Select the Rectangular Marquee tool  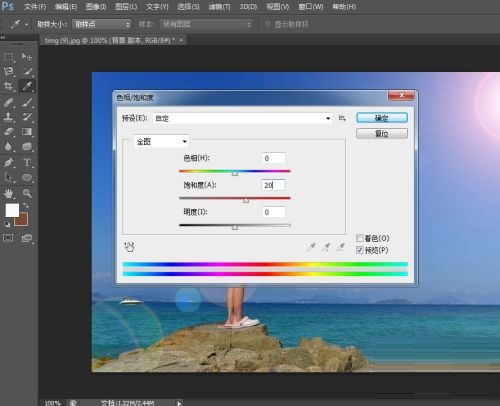point(8,57)
